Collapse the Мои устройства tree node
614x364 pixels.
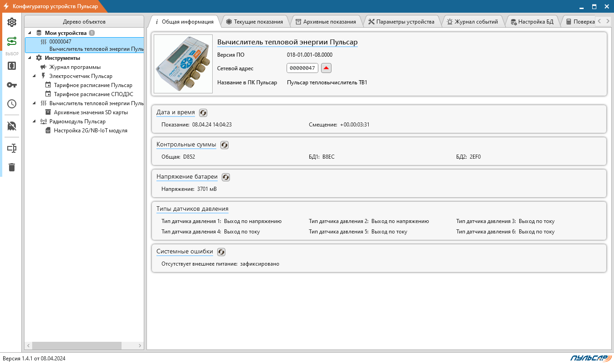pos(30,33)
